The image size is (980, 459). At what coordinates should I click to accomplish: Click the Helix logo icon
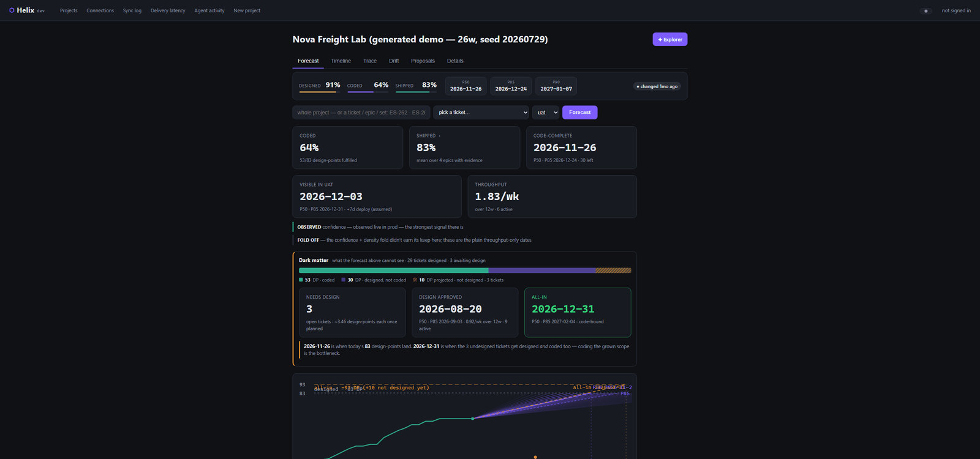[x=12, y=10]
